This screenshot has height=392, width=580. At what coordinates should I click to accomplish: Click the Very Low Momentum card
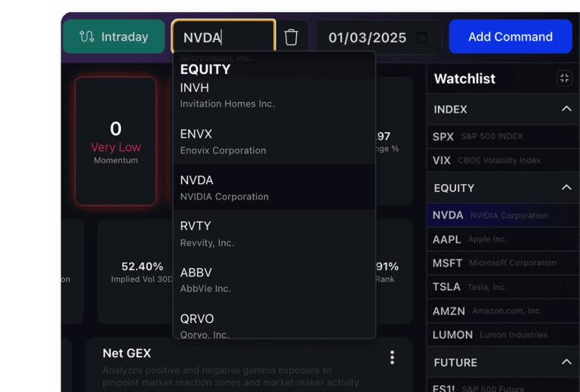click(x=116, y=141)
